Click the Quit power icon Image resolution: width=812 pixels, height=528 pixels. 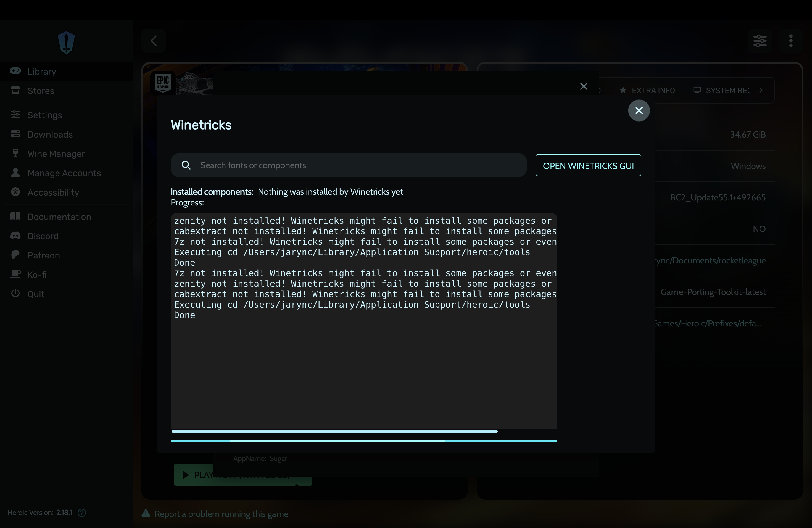point(15,294)
